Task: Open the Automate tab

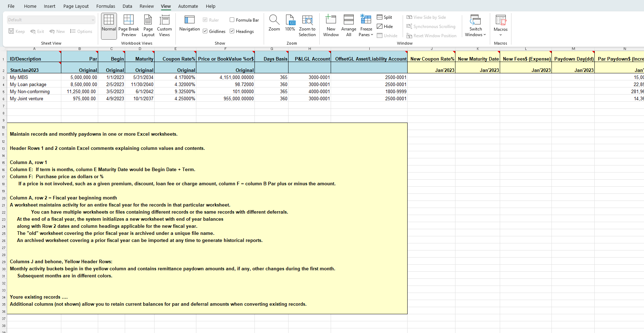Action: click(188, 6)
